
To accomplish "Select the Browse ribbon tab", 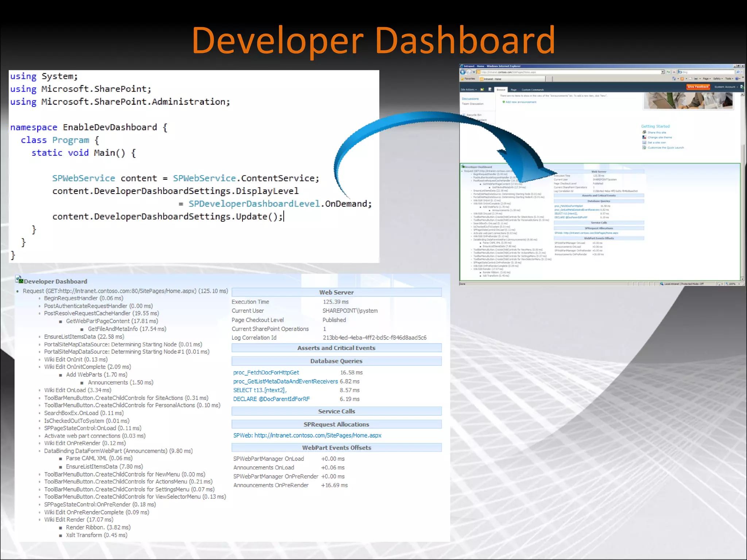I will (501, 90).
